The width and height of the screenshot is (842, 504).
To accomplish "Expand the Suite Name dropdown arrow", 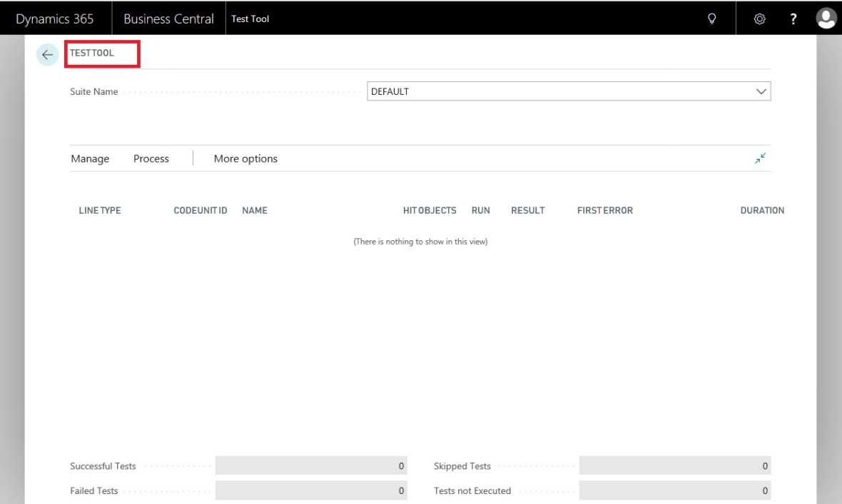I will (x=761, y=92).
